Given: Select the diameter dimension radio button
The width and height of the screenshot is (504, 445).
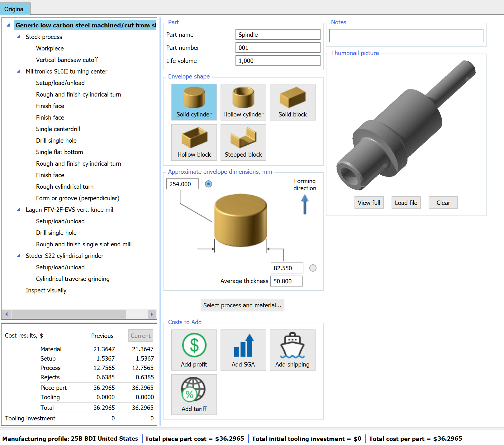Looking at the screenshot, I should pyautogui.click(x=208, y=184).
